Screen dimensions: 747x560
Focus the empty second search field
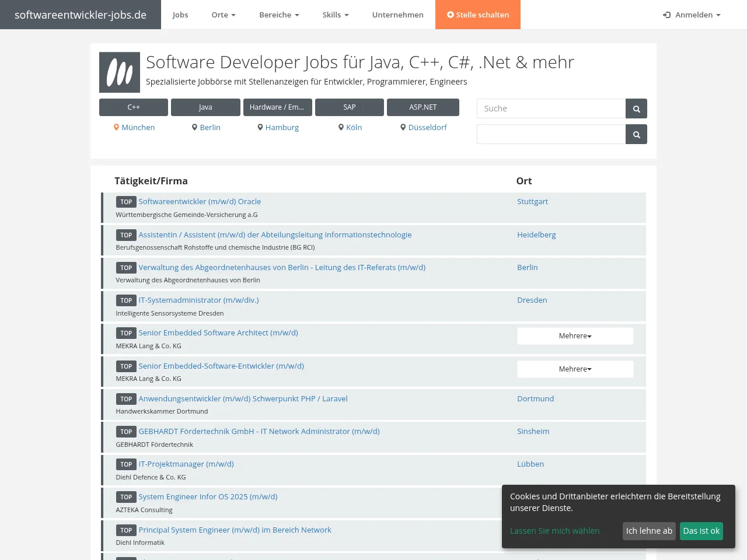coord(551,134)
